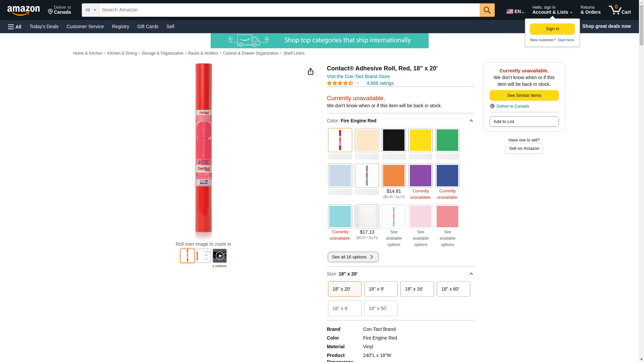Choose the yellow color swatch
Viewport: 644px width, 362px height.
pyautogui.click(x=420, y=140)
